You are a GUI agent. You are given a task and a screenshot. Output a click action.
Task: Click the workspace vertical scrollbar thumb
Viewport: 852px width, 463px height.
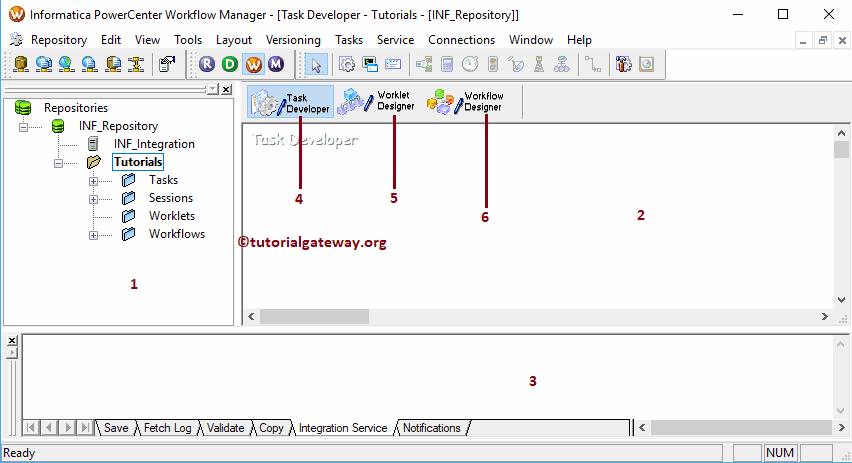click(841, 149)
